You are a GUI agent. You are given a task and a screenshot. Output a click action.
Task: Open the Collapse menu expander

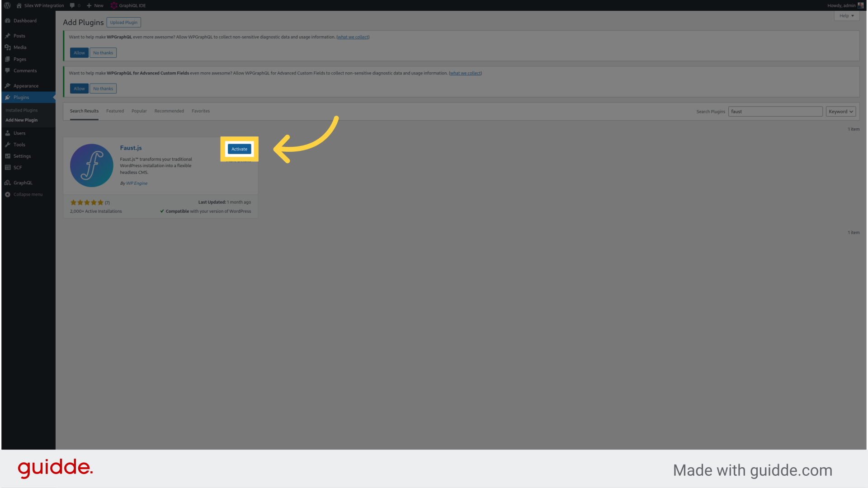tap(28, 194)
